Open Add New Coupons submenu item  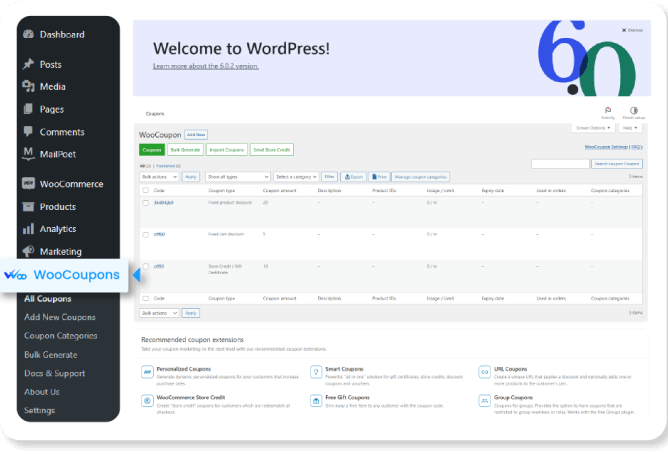[60, 317]
